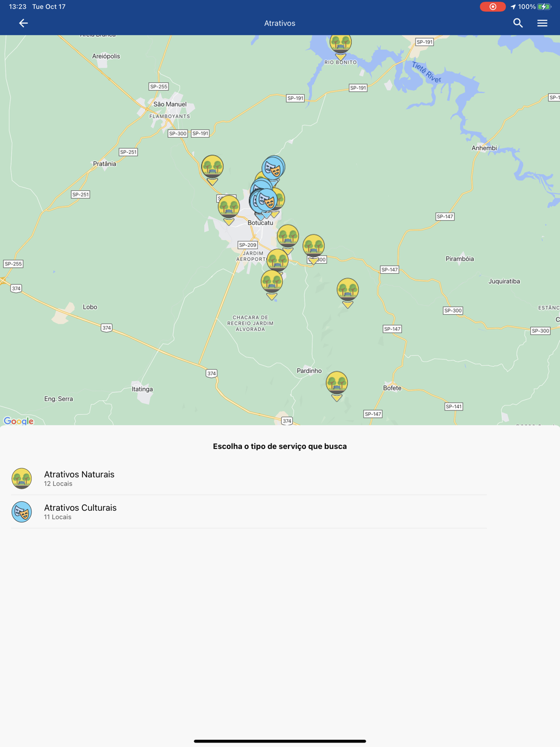Tap the cultural masks pin north of Botucatu

[274, 167]
